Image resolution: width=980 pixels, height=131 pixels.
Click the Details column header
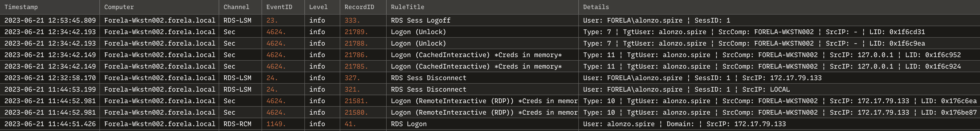(x=779, y=7)
